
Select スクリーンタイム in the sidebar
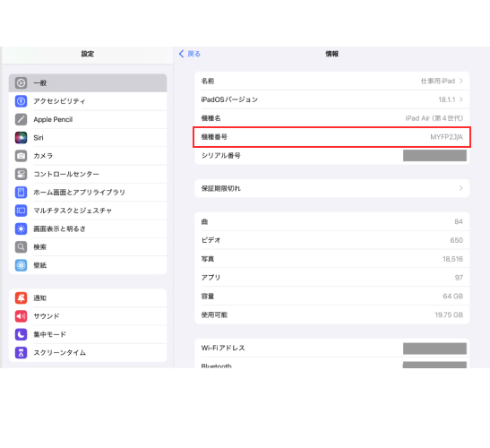(x=88, y=353)
